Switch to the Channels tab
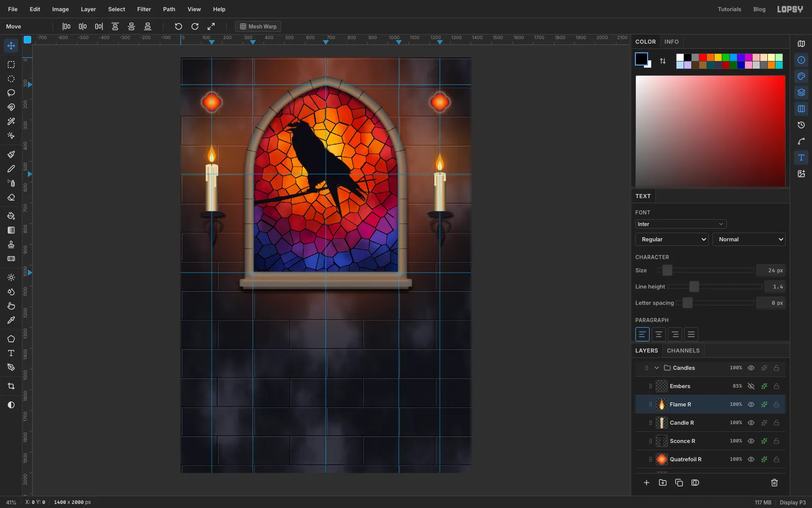Image resolution: width=812 pixels, height=508 pixels. coord(683,351)
